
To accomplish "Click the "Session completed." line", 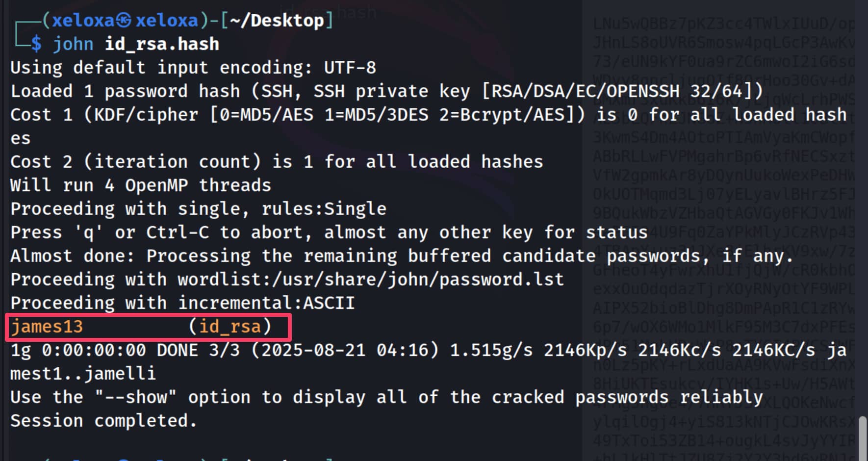I will 103,421.
